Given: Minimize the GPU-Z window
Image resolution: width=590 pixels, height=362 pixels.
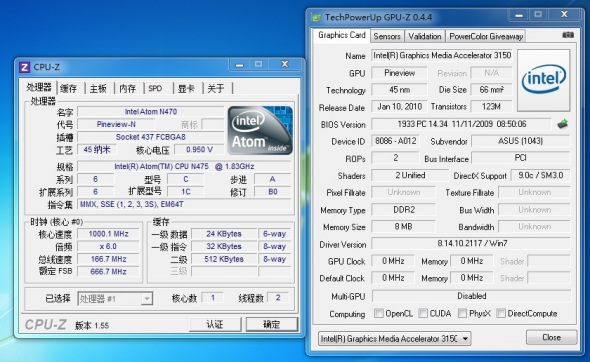Looking at the screenshot, I should [x=519, y=15].
